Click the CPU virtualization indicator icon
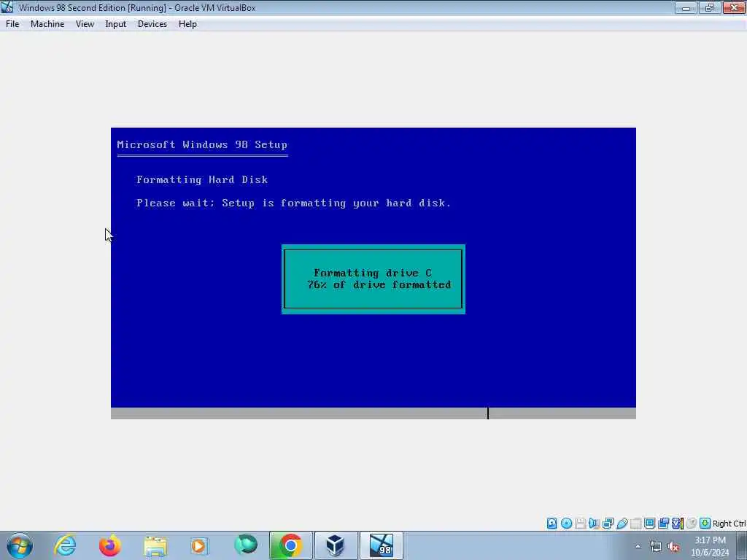Image resolution: width=747 pixels, height=560 pixels. click(678, 524)
